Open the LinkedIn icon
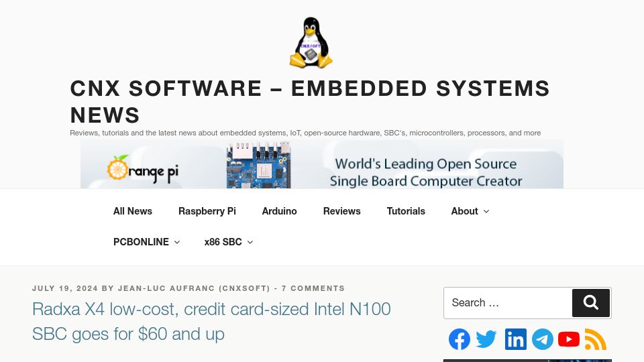 (x=515, y=339)
